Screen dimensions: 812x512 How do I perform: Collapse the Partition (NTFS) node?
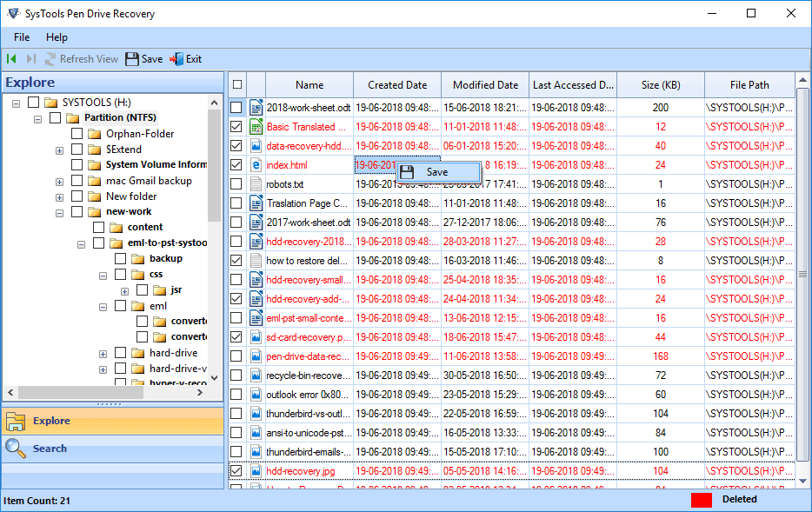37,119
